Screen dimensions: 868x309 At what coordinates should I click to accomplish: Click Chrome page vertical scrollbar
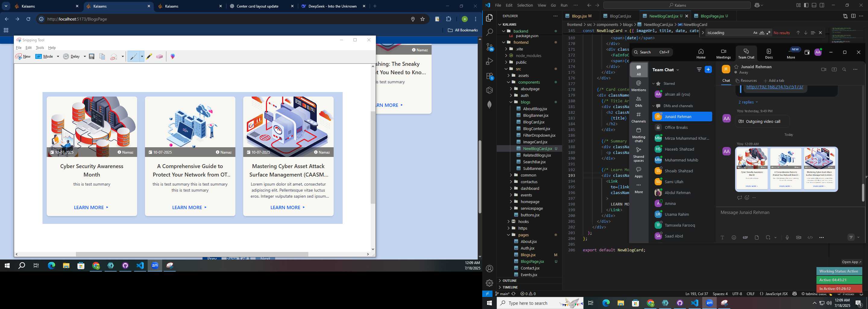[480, 177]
